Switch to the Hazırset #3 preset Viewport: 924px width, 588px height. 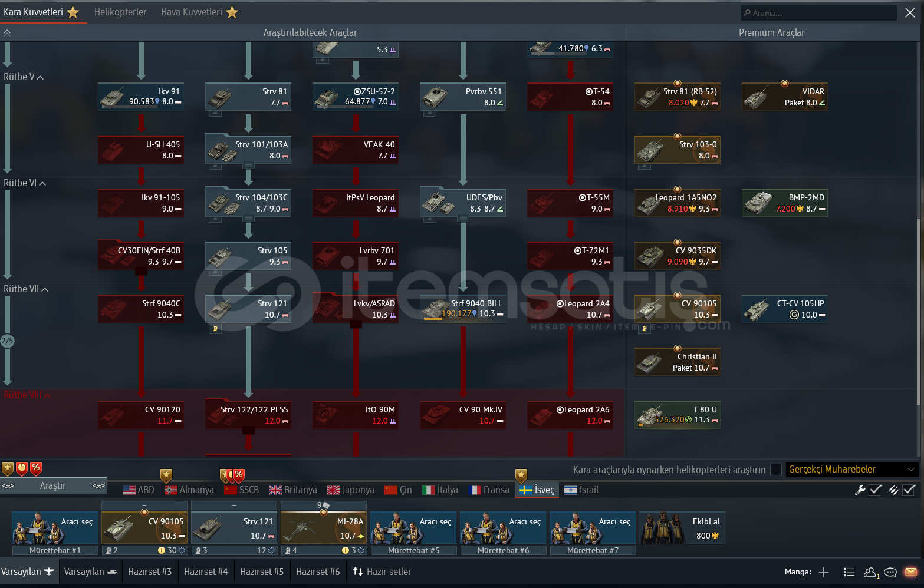click(x=150, y=572)
